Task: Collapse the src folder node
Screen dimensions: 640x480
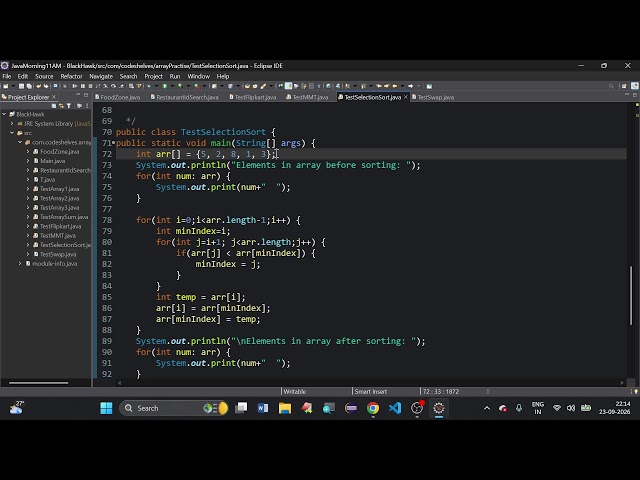Action: [x=12, y=133]
